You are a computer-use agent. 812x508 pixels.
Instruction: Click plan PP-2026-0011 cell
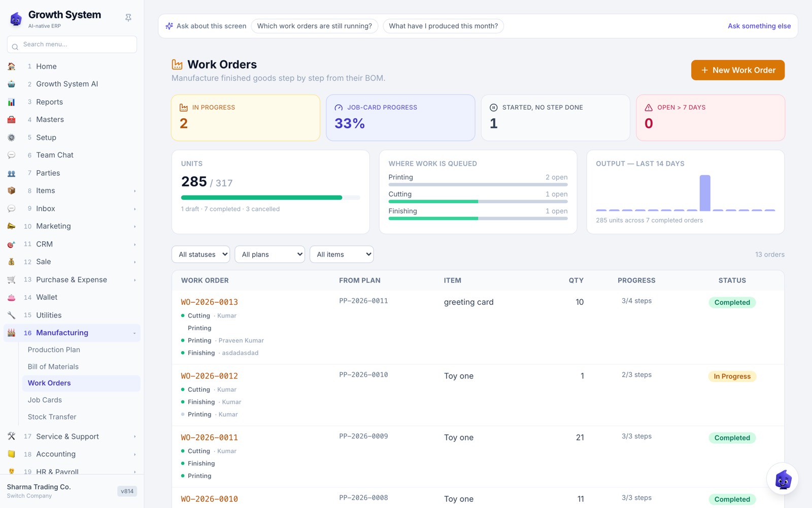[364, 301]
